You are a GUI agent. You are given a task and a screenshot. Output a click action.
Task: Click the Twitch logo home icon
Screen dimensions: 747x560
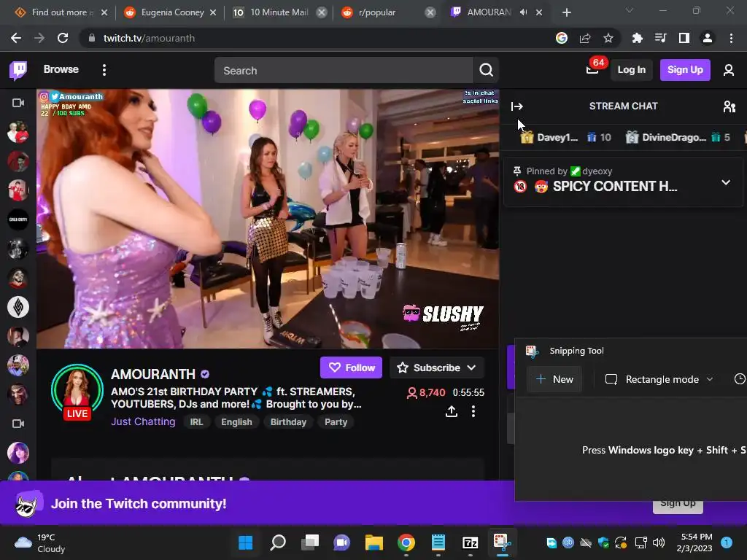pyautogui.click(x=18, y=70)
